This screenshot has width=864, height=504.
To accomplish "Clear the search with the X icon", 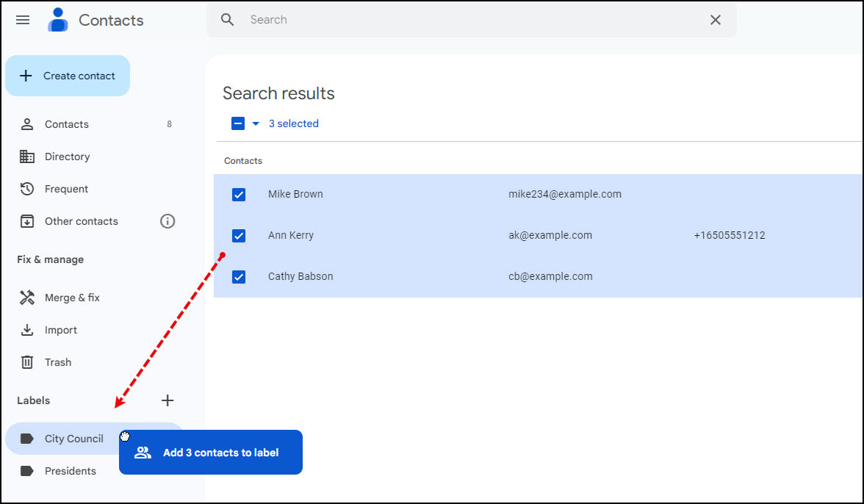I will pyautogui.click(x=715, y=20).
